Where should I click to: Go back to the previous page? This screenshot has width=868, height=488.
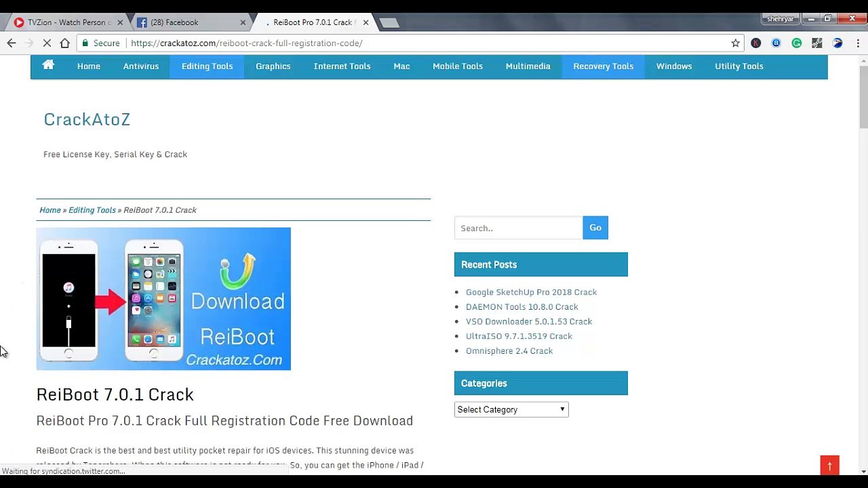point(12,43)
